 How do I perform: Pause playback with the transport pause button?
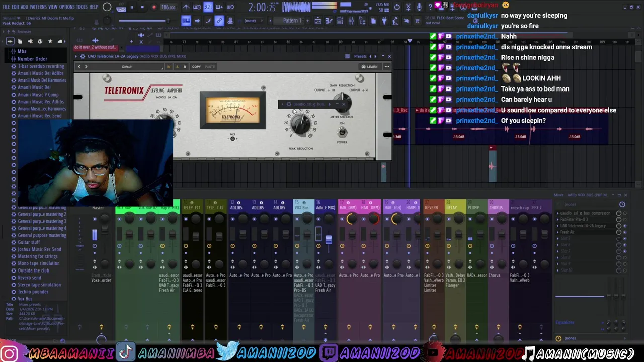[132, 7]
